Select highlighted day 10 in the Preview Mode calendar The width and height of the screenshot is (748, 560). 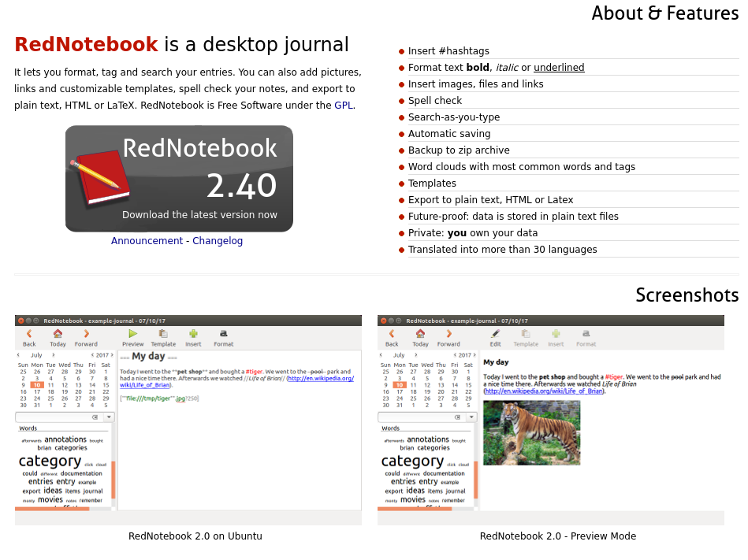400,385
